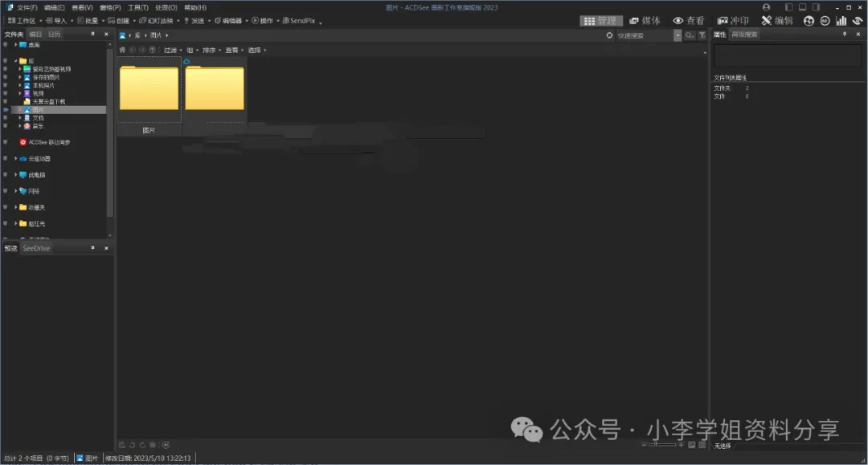Switch to the 编目 catalog tab
This screenshot has height=465, width=868.
pos(35,34)
